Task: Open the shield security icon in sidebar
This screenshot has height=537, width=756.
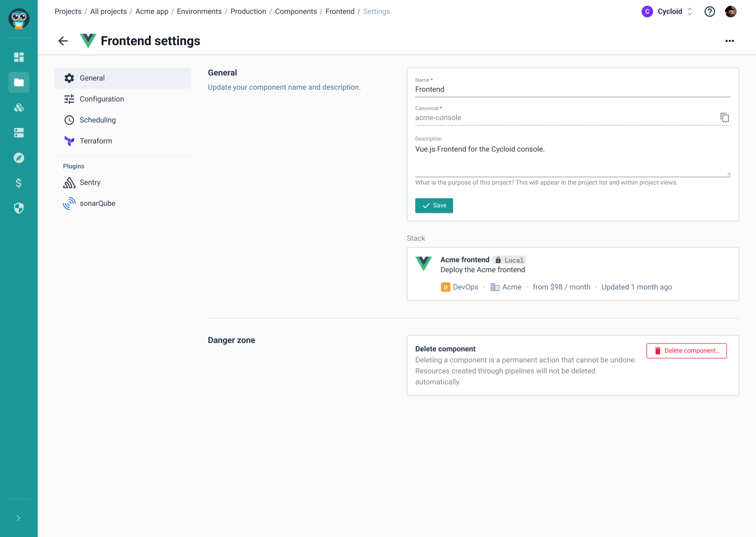Action: coord(19,208)
